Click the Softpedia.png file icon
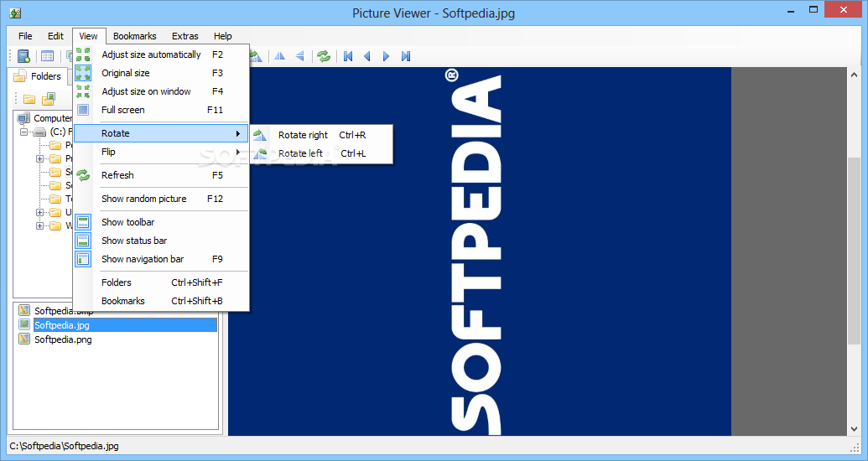The height and width of the screenshot is (461, 868). (23, 339)
